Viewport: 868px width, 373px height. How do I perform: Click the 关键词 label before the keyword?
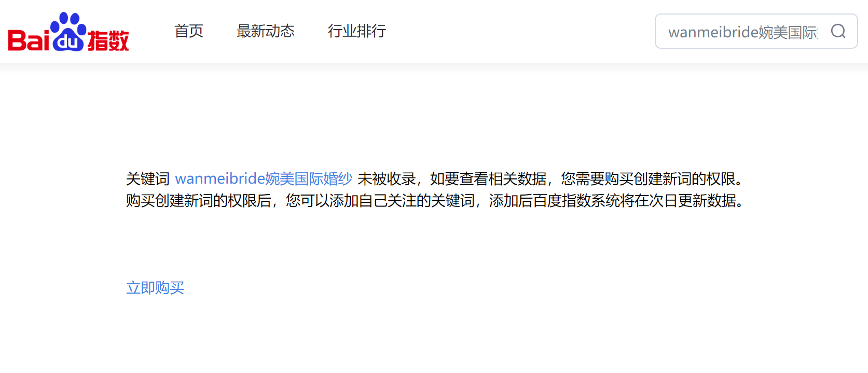[148, 178]
